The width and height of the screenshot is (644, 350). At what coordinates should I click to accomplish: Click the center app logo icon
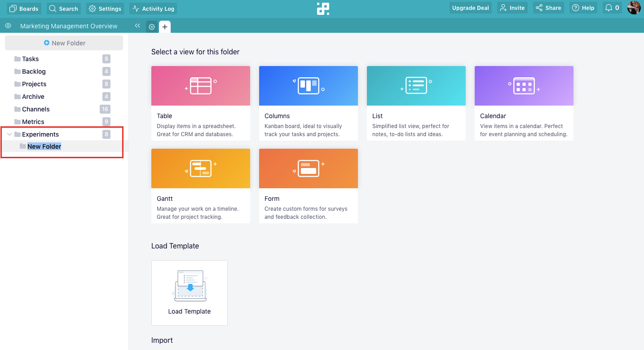coord(323,9)
